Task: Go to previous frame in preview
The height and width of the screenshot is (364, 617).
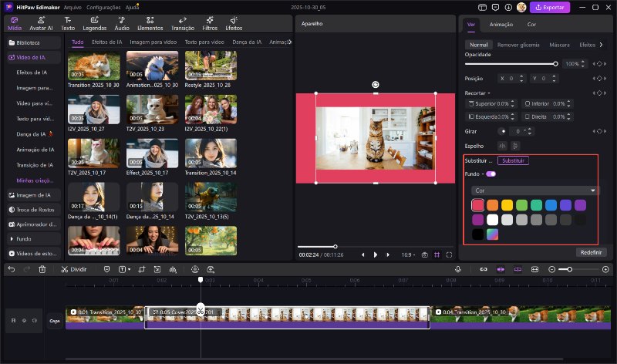Action: click(362, 255)
